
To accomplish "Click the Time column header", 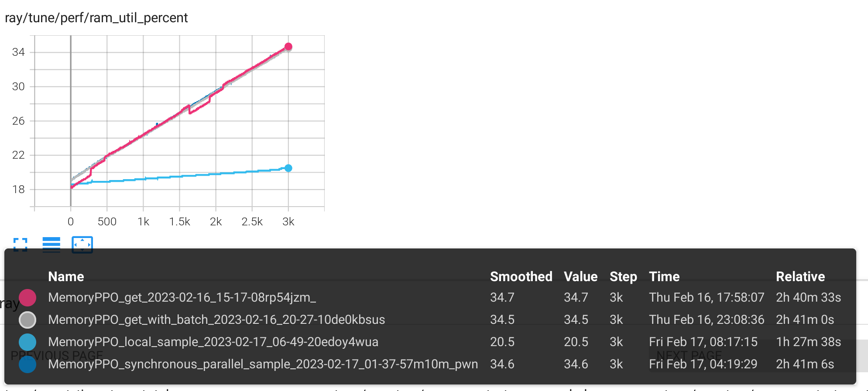I will tap(664, 276).
